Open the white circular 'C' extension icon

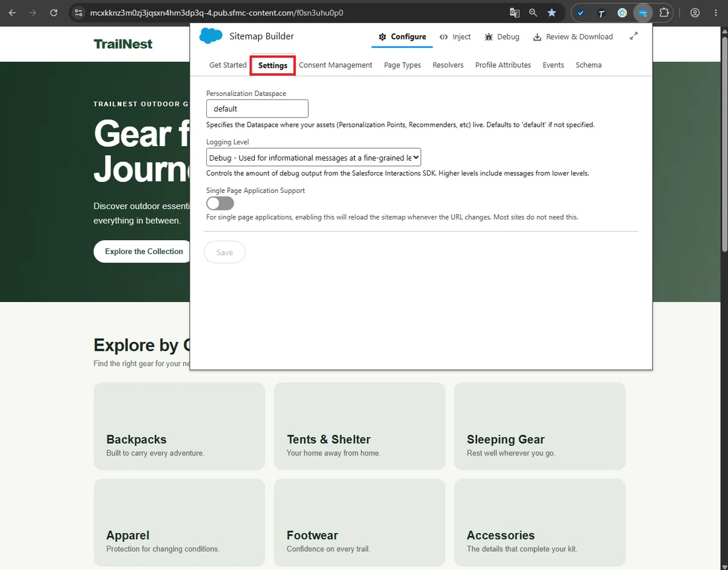pos(622,13)
